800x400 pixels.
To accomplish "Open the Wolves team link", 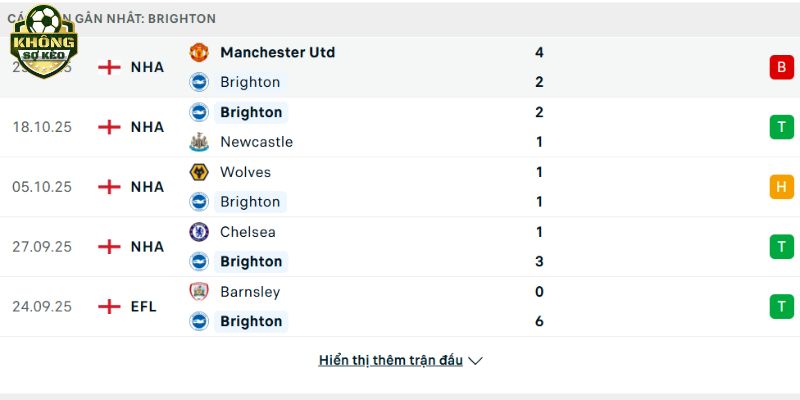I will pyautogui.click(x=245, y=172).
